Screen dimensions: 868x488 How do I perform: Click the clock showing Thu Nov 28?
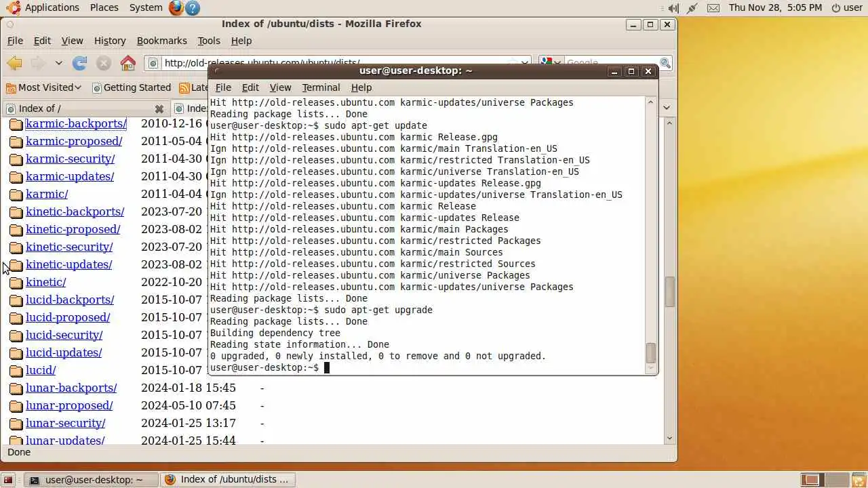pyautogui.click(x=775, y=8)
